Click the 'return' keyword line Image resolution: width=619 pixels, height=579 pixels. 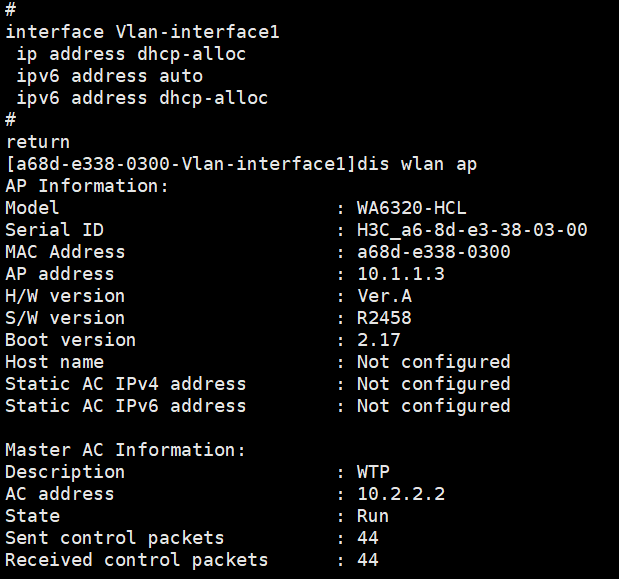[x=38, y=142]
